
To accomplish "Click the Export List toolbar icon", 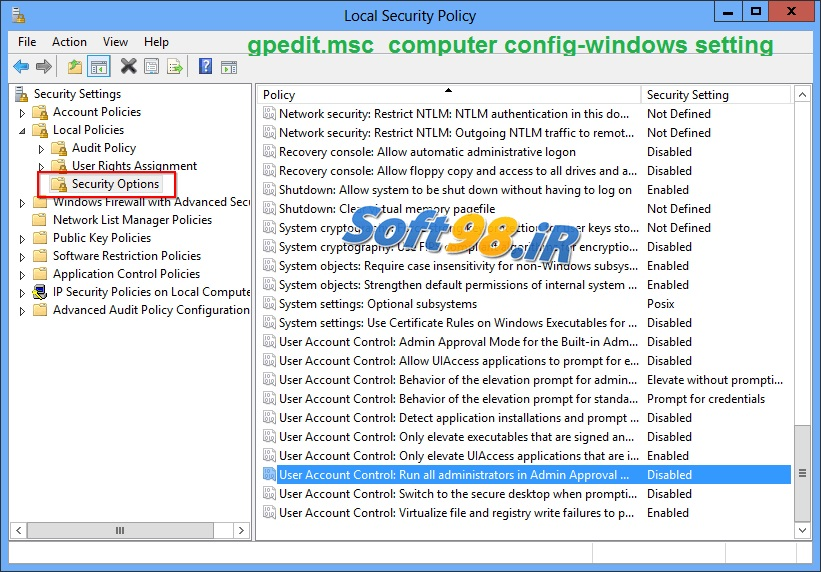I will (175, 67).
